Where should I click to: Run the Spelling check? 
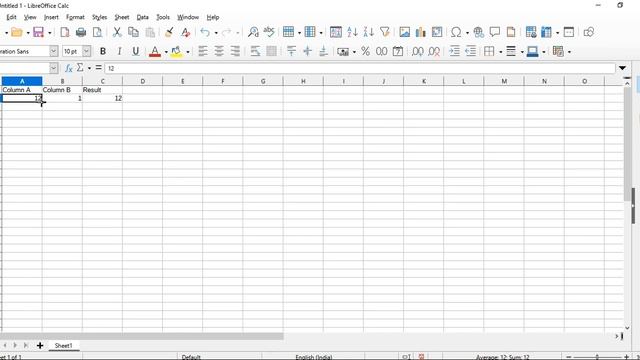click(269, 32)
